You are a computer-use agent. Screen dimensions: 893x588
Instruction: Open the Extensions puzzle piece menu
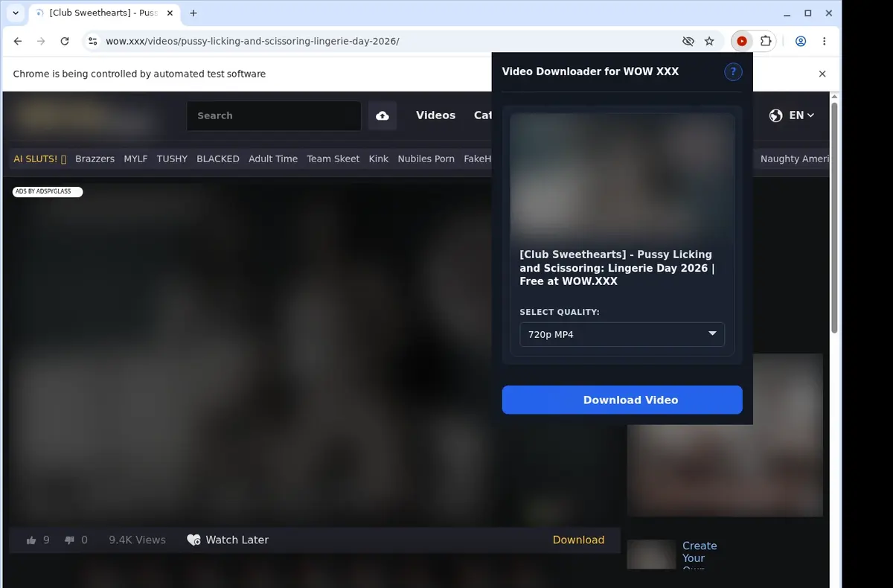click(x=765, y=41)
